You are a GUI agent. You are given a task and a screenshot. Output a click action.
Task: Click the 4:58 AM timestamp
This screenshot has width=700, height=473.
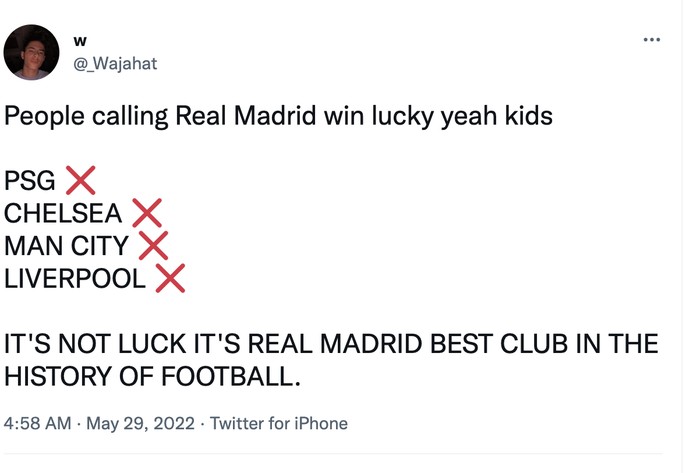38,423
